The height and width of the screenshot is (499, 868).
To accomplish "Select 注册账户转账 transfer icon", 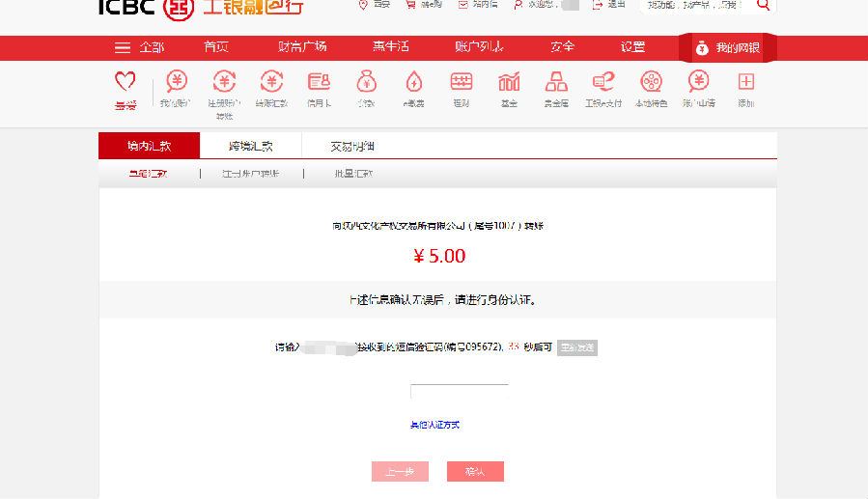I will point(224,81).
